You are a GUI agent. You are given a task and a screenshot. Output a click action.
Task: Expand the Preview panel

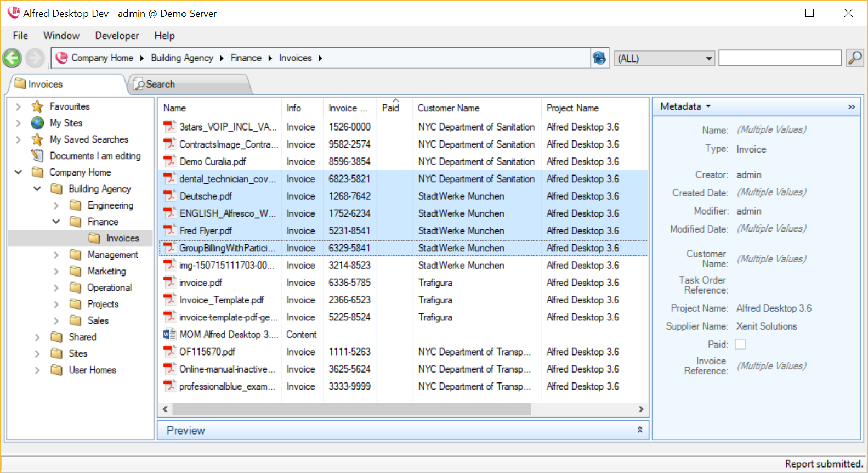coord(639,430)
